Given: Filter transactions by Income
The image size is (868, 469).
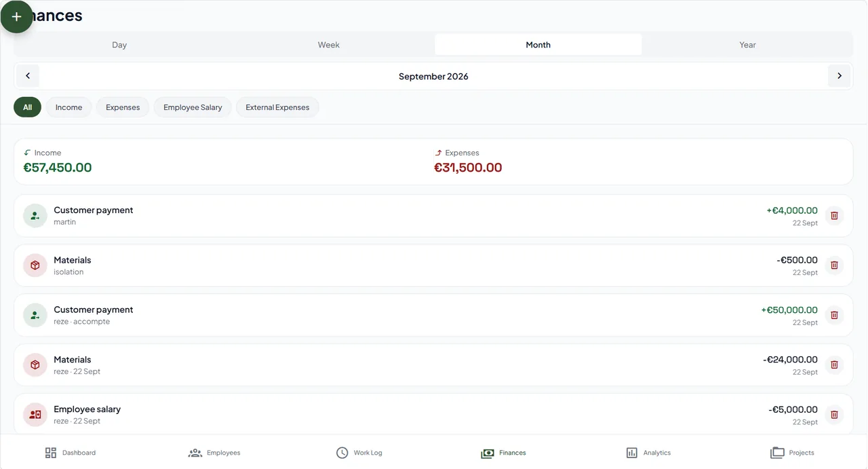Looking at the screenshot, I should (x=68, y=107).
